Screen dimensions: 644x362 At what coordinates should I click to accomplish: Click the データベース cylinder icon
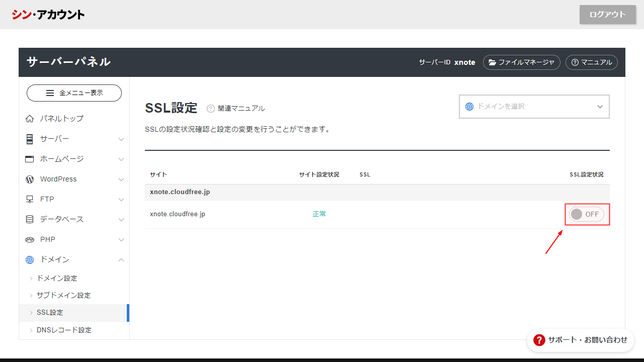(x=30, y=219)
